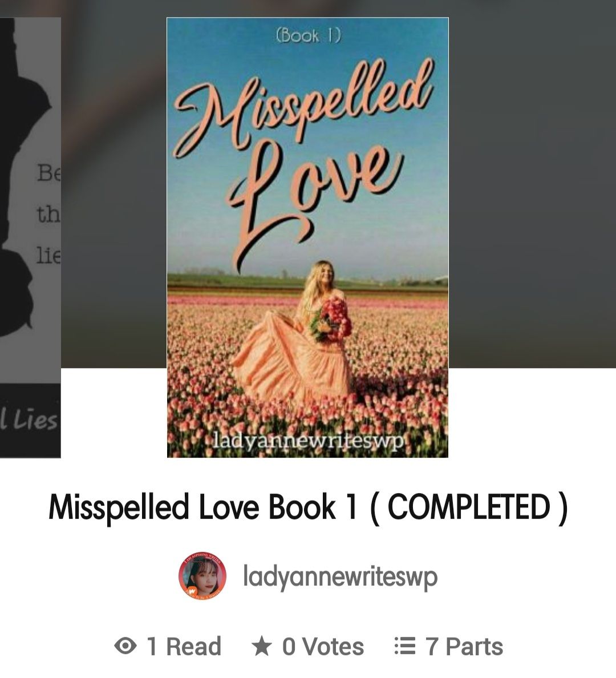Click the red flower bouquet on the cover

(331, 319)
